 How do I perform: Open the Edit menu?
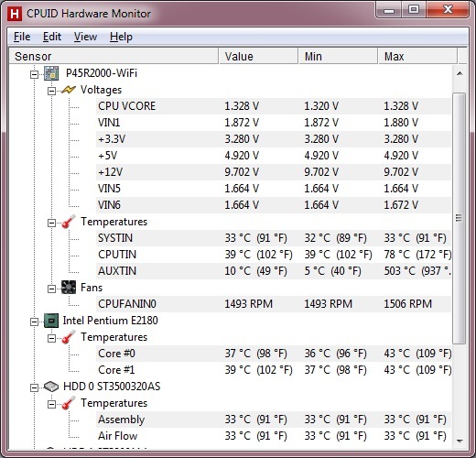pos(52,37)
